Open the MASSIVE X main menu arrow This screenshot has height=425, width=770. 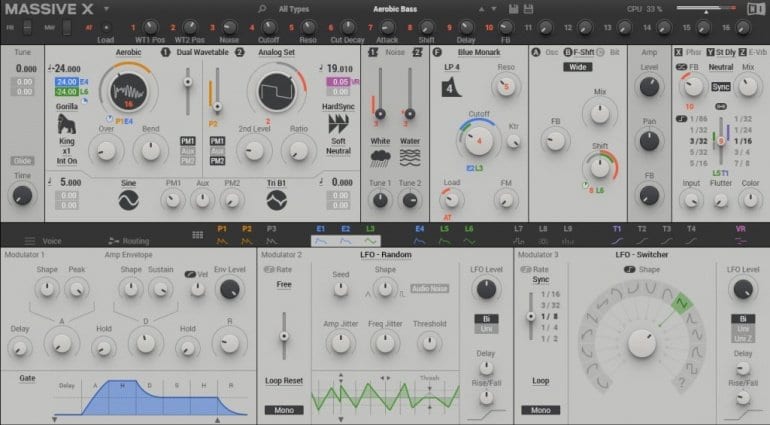(106, 9)
